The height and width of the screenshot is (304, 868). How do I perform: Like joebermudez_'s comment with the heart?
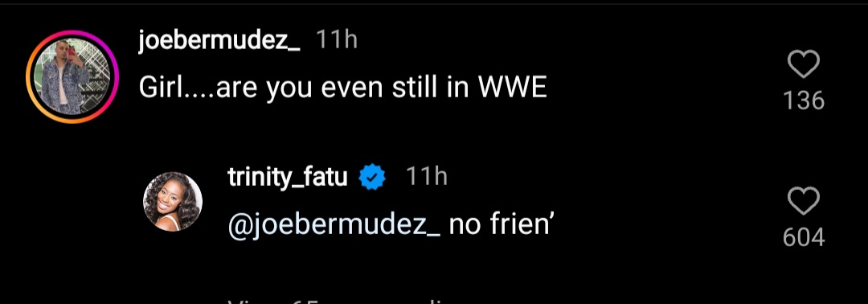[x=803, y=64]
